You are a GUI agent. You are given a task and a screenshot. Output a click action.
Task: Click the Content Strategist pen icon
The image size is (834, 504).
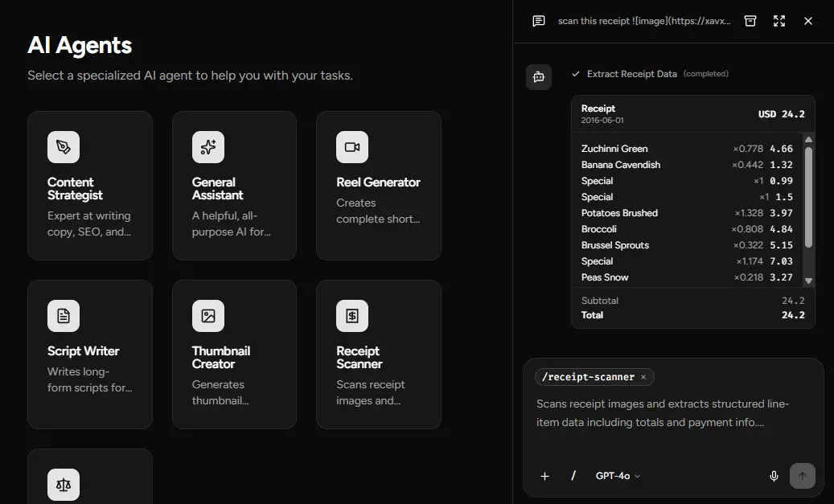64,147
